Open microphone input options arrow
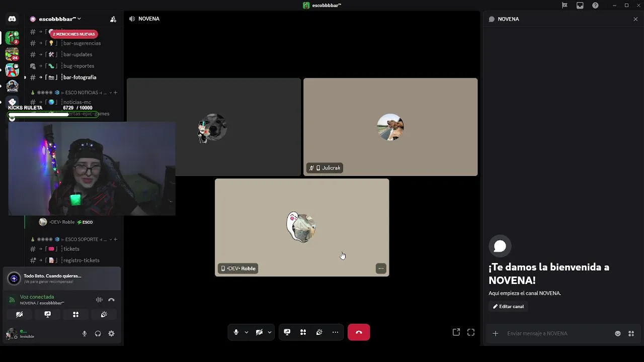The image size is (644, 362). (x=247, y=332)
